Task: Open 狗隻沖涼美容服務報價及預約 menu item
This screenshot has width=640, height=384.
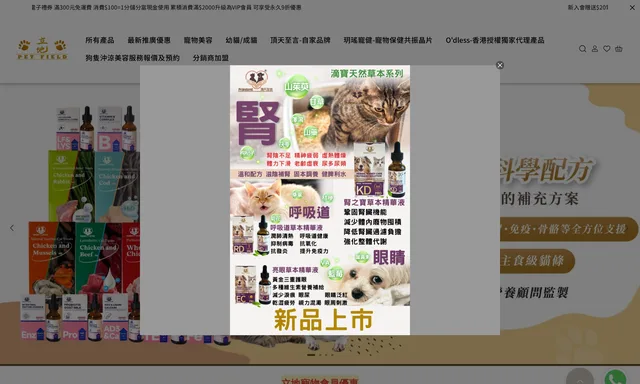Action: point(132,58)
